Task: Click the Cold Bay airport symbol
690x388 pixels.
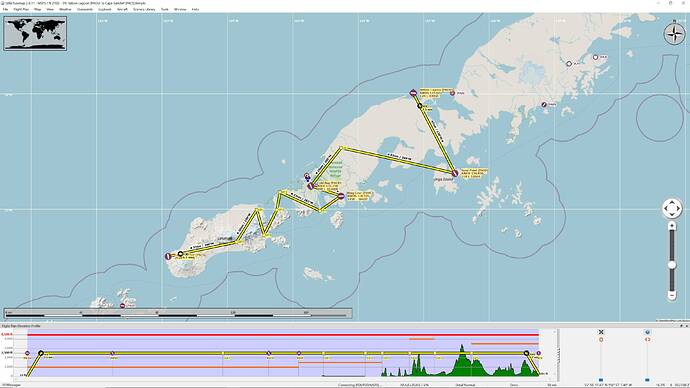Action: (x=311, y=186)
